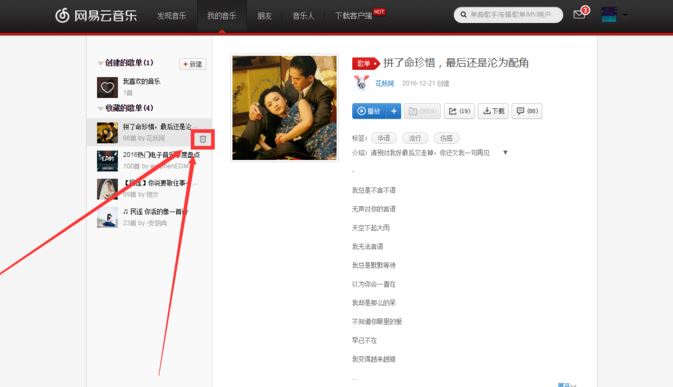Select the 拼了命珍惜 playlist in sidebar
673x387 pixels.
point(149,132)
